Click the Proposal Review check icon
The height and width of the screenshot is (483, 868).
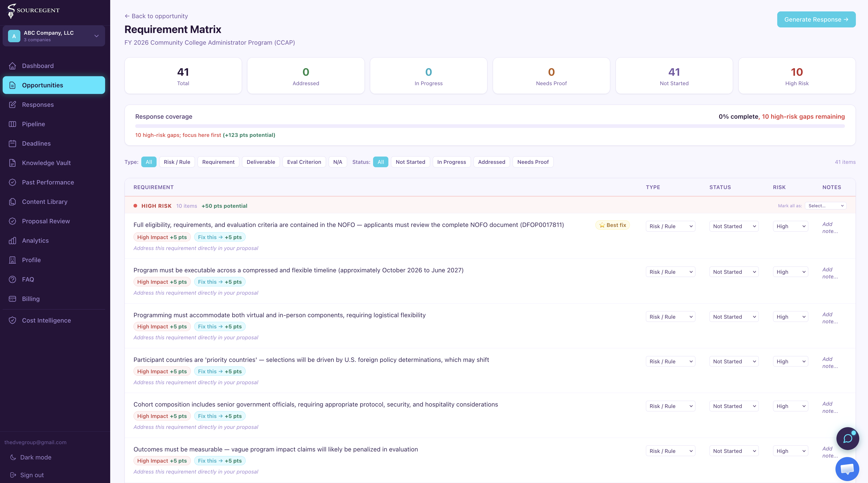[12, 221]
